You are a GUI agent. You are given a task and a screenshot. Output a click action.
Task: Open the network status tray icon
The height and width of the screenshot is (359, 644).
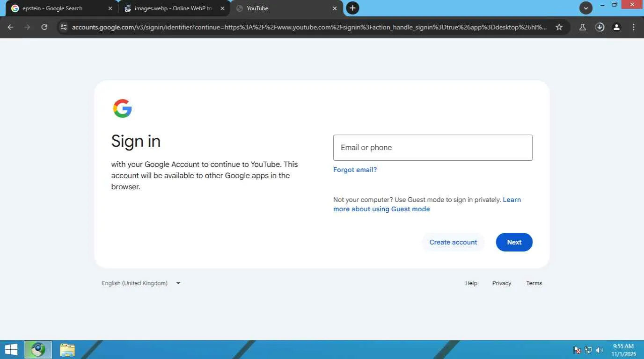(588, 350)
